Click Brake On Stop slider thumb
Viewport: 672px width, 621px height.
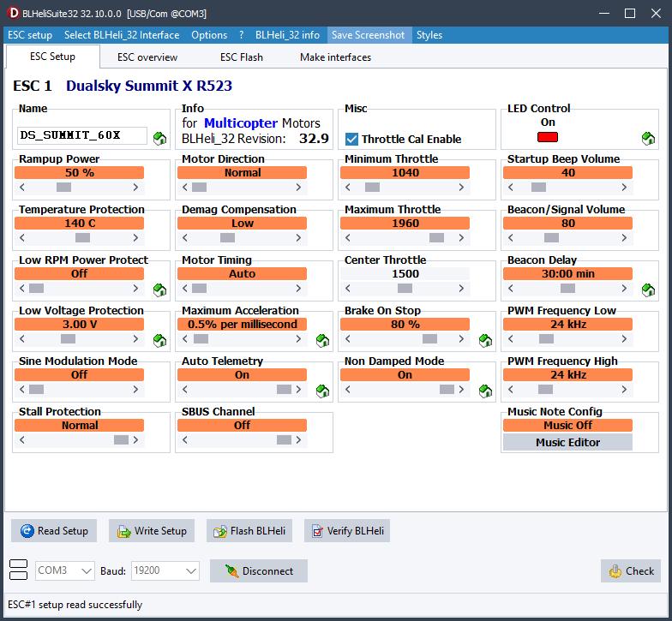point(430,339)
